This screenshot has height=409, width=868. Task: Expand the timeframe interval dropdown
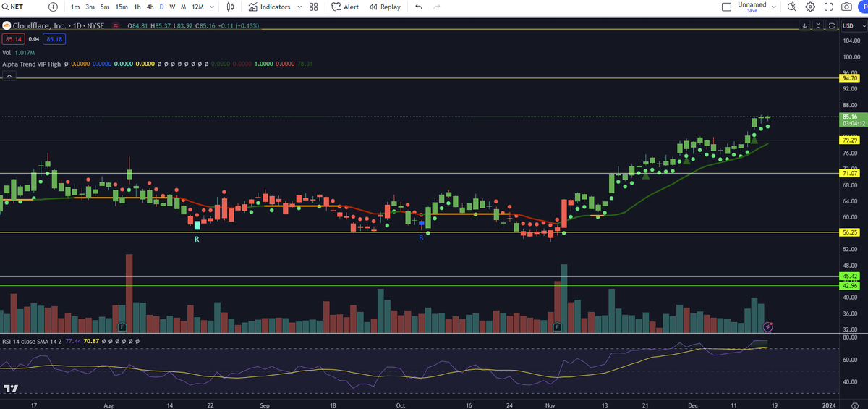point(211,7)
